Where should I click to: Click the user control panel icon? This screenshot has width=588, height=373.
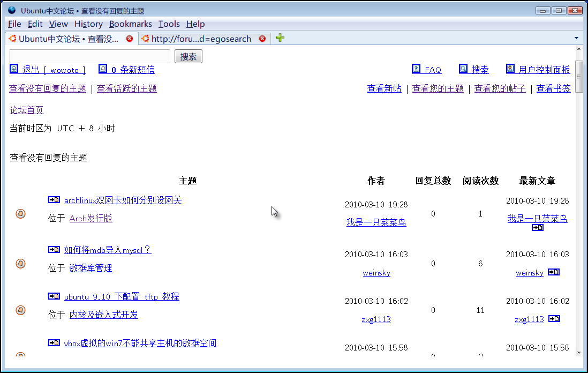coord(510,69)
